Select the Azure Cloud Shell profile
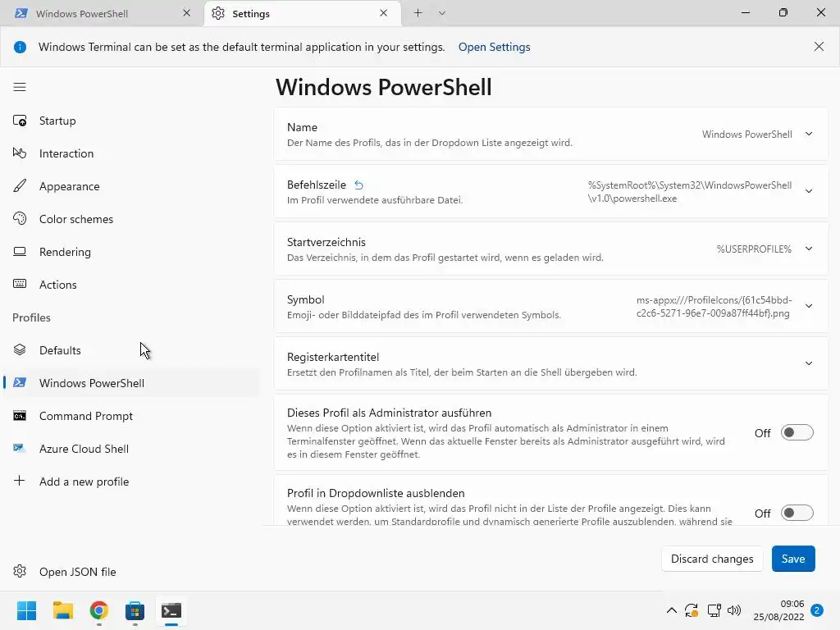Screen dimensions: 840x630 click(x=131, y=449)
